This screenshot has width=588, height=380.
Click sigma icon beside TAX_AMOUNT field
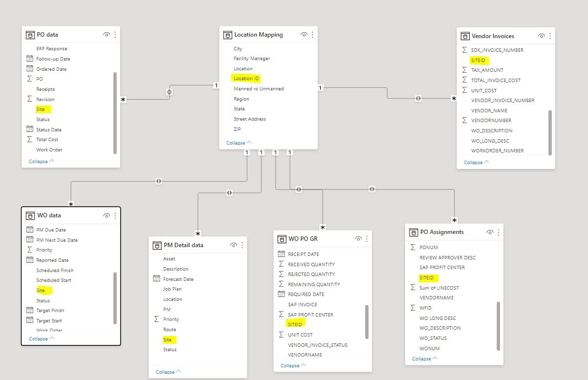click(x=465, y=70)
